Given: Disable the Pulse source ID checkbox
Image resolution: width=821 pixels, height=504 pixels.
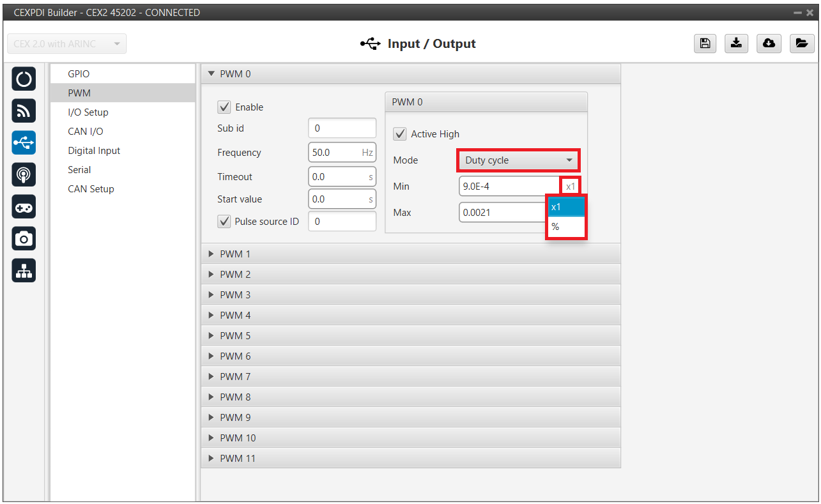Looking at the screenshot, I should (224, 222).
